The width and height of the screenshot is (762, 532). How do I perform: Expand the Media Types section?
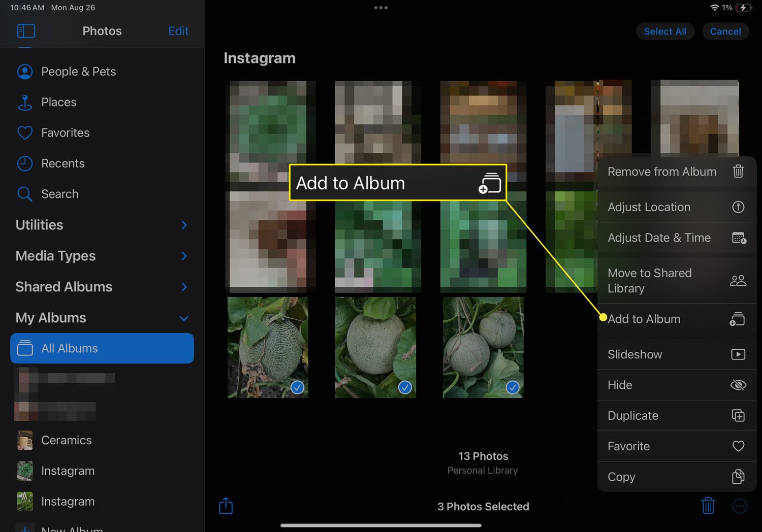(x=184, y=256)
